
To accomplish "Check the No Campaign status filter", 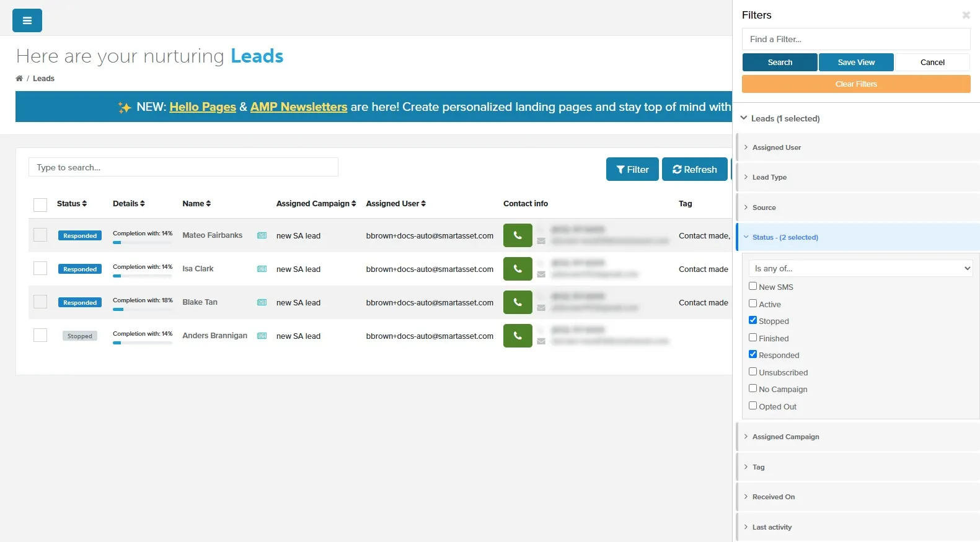I will [x=753, y=388].
